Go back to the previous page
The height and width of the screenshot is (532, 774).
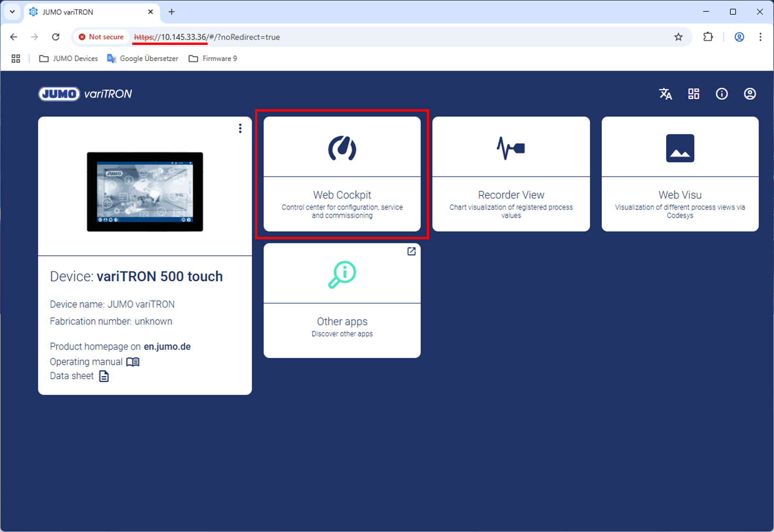coord(14,37)
